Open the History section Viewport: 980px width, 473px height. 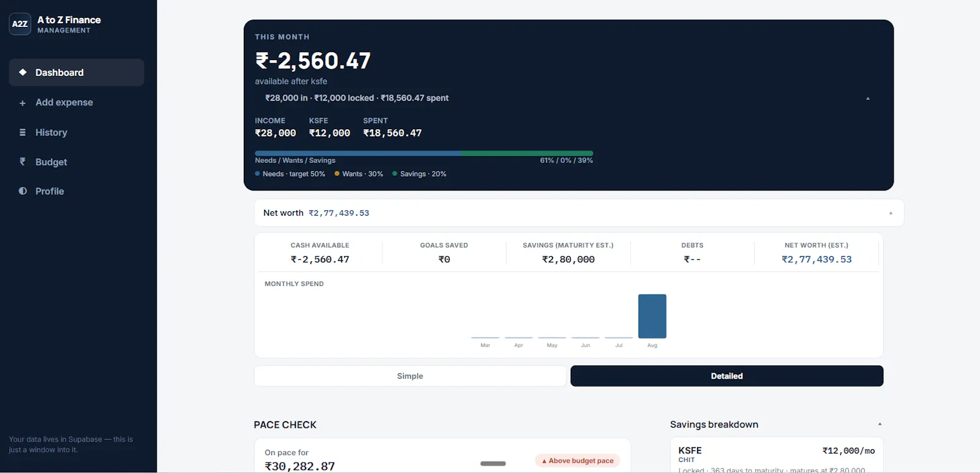(77, 132)
